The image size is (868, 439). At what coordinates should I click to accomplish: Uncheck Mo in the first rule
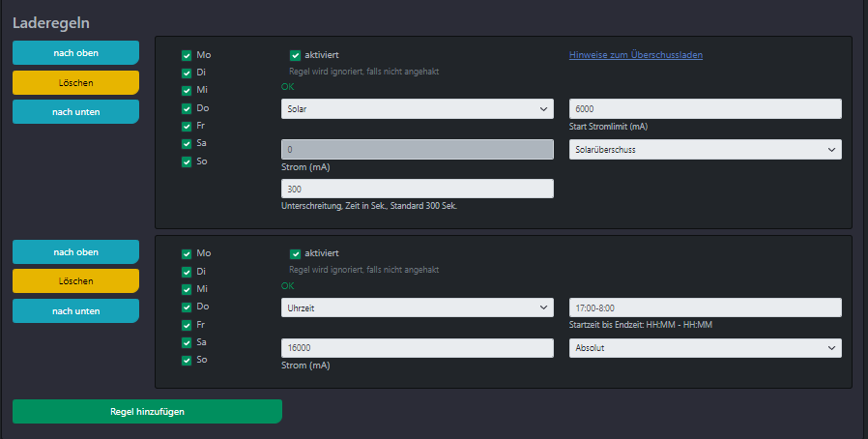[187, 55]
